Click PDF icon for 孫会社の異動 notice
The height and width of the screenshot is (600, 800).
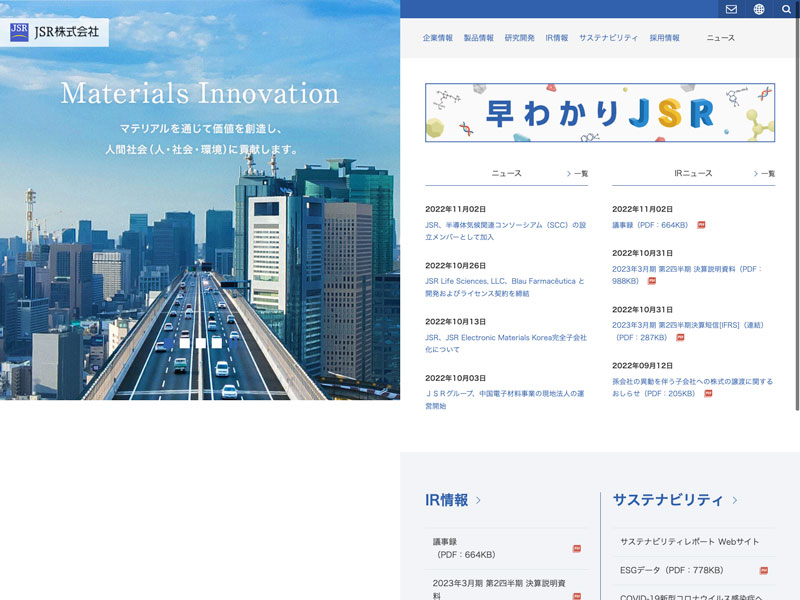coord(708,394)
